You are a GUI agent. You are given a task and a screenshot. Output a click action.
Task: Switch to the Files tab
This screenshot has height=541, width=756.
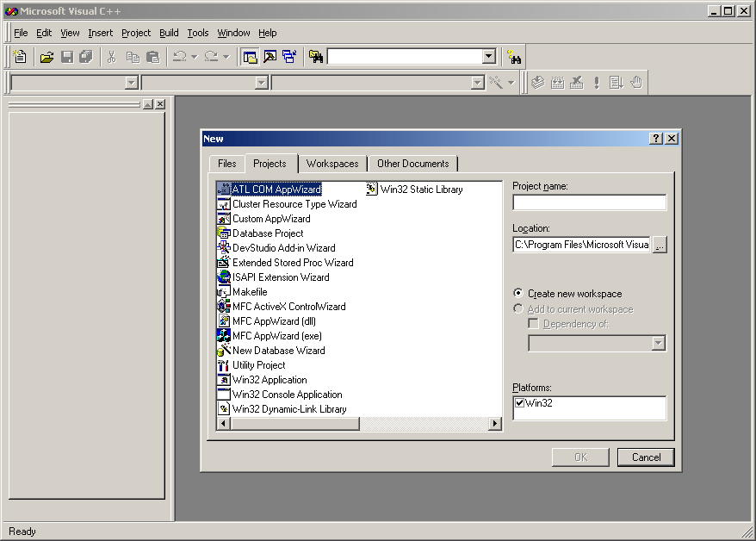coord(227,164)
